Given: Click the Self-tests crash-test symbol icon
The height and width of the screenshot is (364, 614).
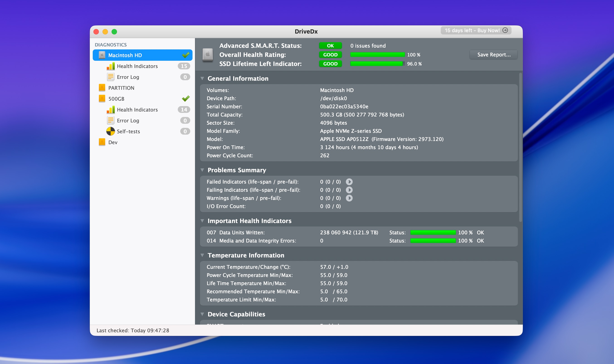Looking at the screenshot, I should tap(111, 131).
